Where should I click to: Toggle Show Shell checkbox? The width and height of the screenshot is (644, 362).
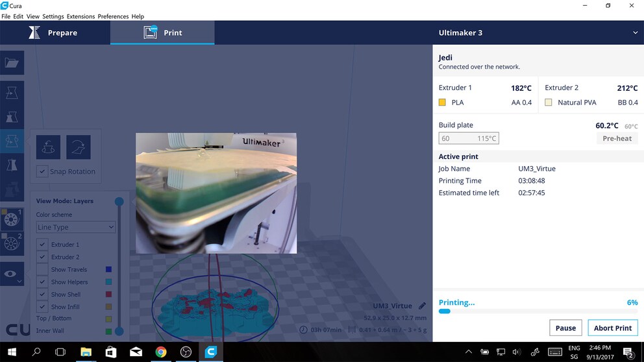42,295
